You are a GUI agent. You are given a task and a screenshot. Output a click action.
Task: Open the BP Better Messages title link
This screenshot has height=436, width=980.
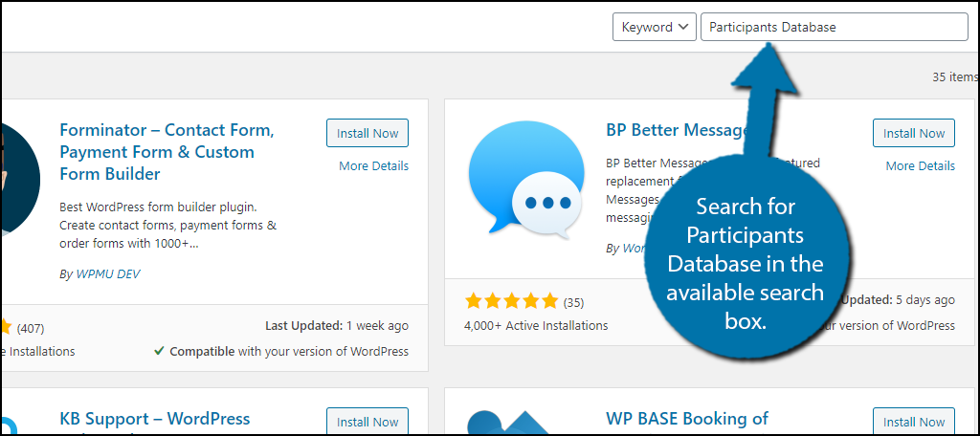678,130
